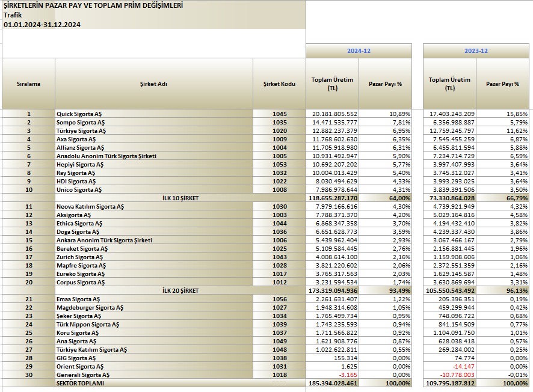Select the negative value '-10.778.003'
533x392 pixels.
[x=450, y=375]
